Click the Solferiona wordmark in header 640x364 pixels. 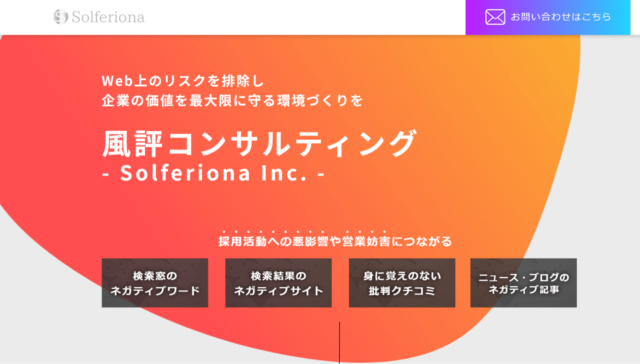108,17
